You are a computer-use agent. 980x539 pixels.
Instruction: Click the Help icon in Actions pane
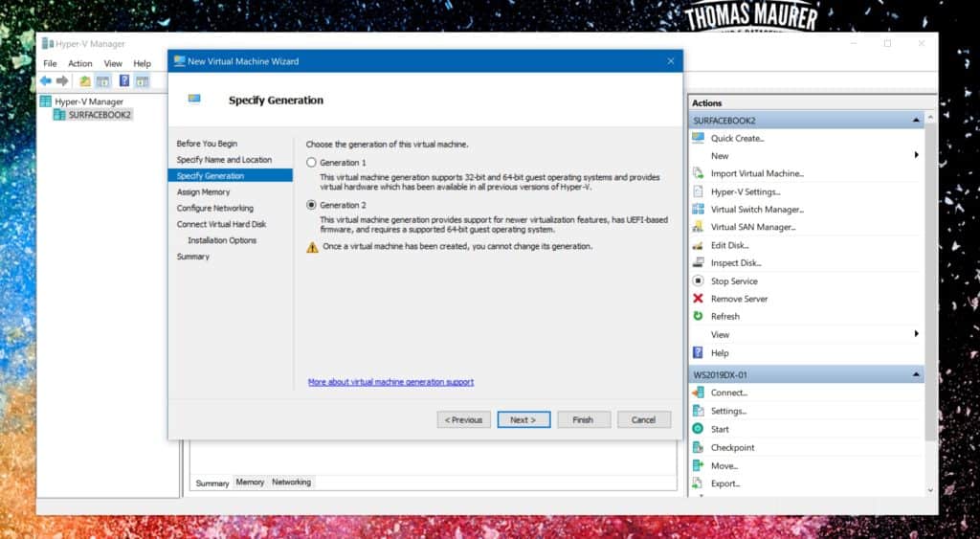[x=698, y=352]
